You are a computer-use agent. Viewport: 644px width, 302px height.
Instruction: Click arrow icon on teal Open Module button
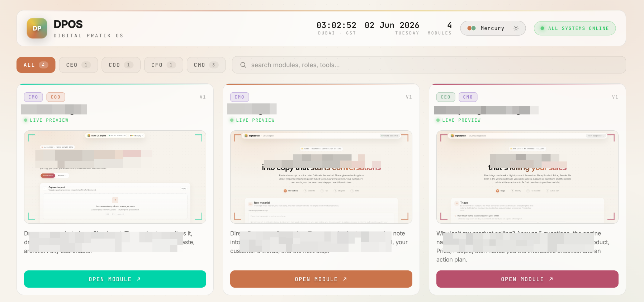(x=139, y=279)
